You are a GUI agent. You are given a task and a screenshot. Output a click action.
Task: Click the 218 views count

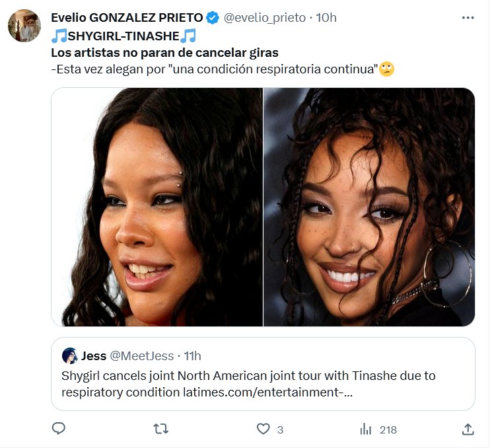pos(388,429)
